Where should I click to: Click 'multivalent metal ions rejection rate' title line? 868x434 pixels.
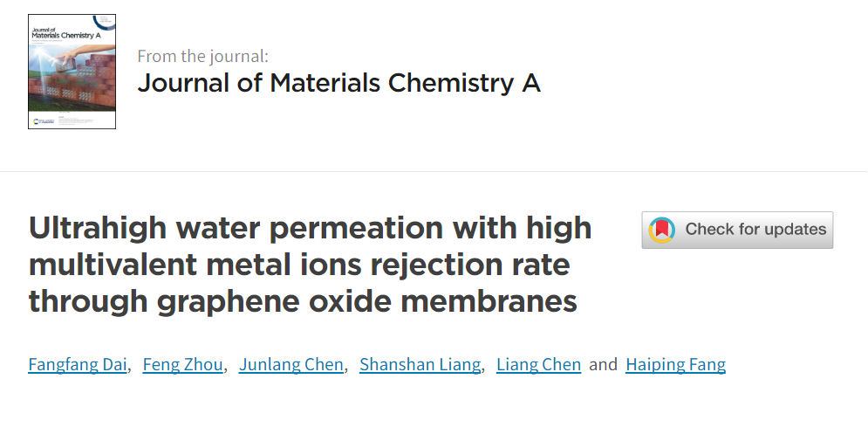[x=300, y=265]
